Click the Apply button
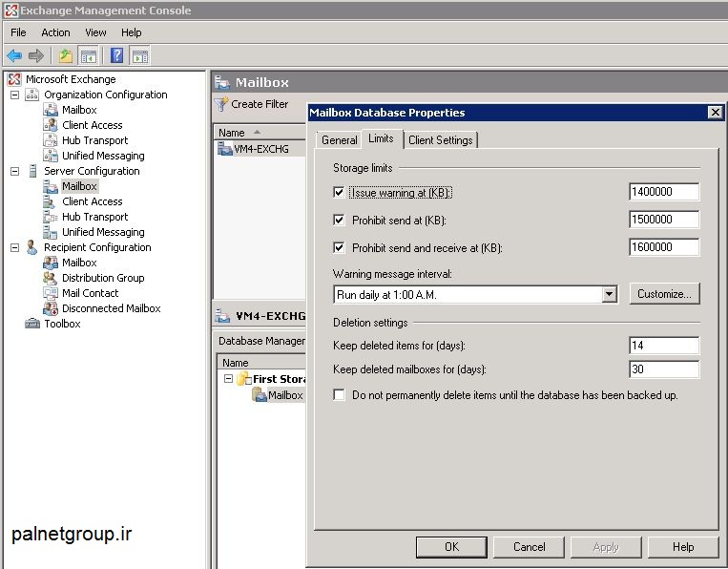This screenshot has width=728, height=569. pos(606,547)
